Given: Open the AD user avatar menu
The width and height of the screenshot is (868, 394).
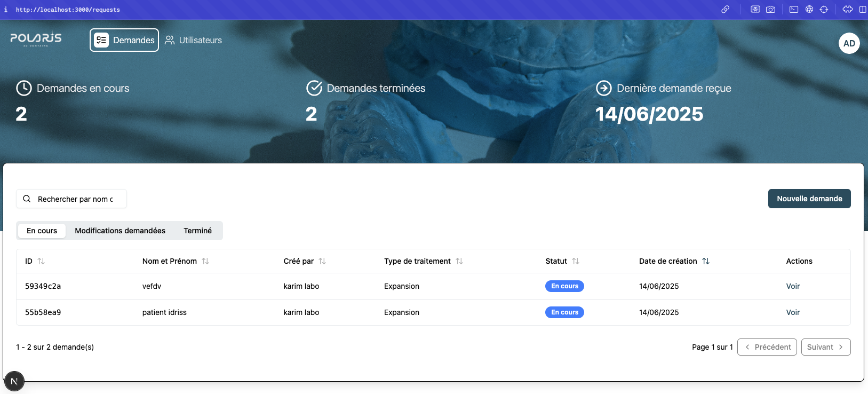Looking at the screenshot, I should [x=849, y=43].
